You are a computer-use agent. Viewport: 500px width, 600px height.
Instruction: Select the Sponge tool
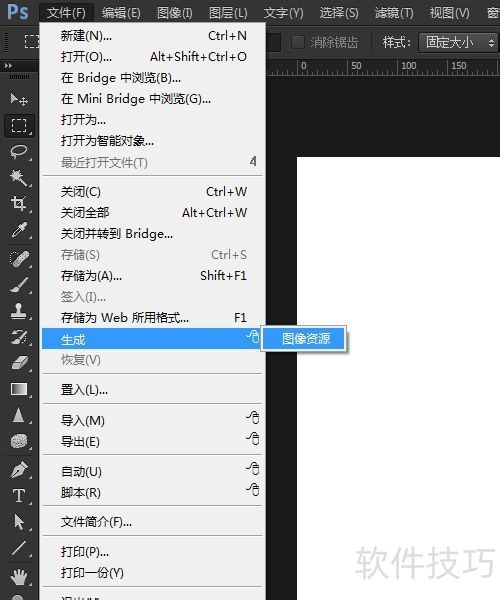click(19, 441)
